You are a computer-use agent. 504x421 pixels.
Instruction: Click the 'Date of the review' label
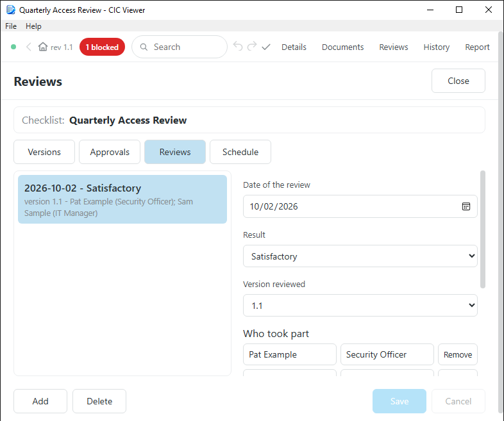(x=276, y=185)
